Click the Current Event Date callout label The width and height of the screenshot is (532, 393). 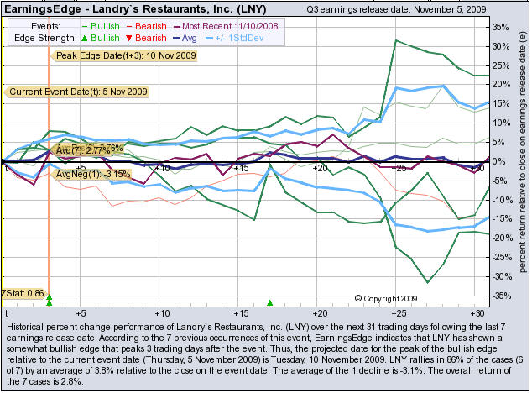(x=65, y=91)
